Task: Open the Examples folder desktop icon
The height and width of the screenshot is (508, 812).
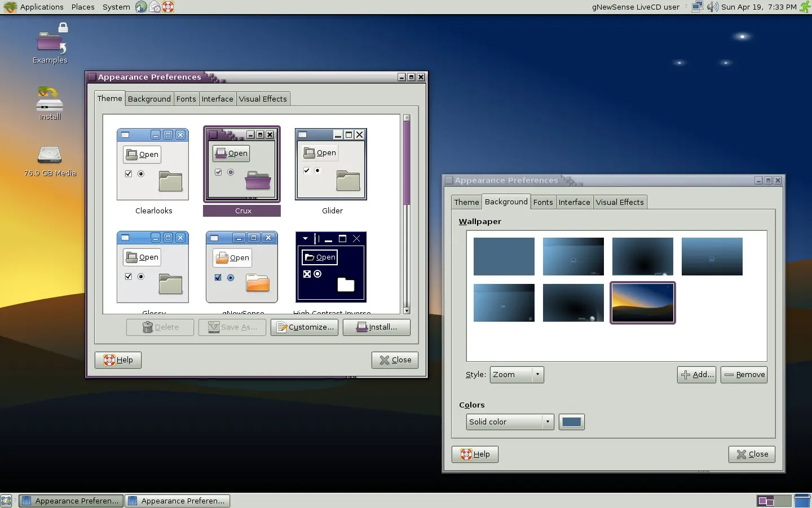Action: point(50,43)
